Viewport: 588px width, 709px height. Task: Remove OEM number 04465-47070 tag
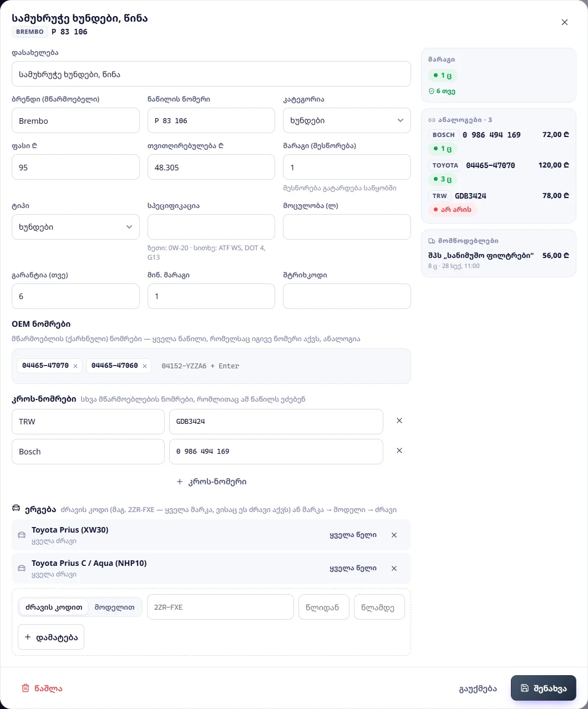tap(75, 366)
